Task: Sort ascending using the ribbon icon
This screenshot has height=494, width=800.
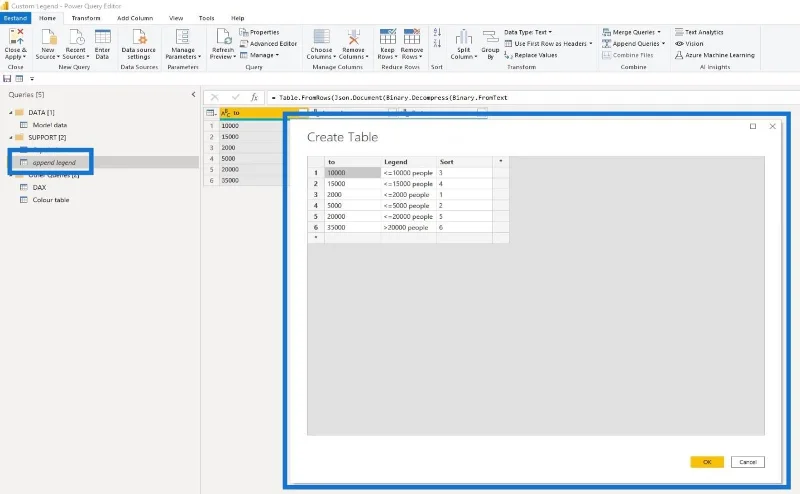Action: [x=437, y=32]
